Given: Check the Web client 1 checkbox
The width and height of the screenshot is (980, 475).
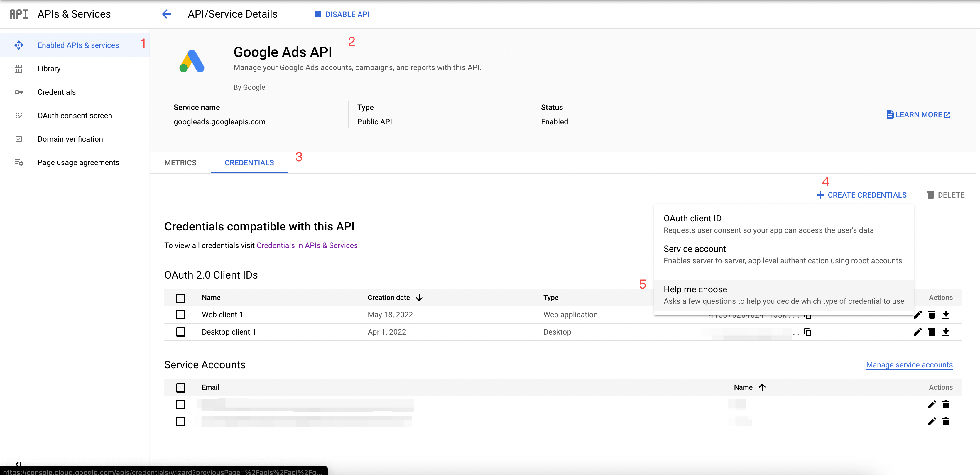Looking at the screenshot, I should tap(181, 315).
